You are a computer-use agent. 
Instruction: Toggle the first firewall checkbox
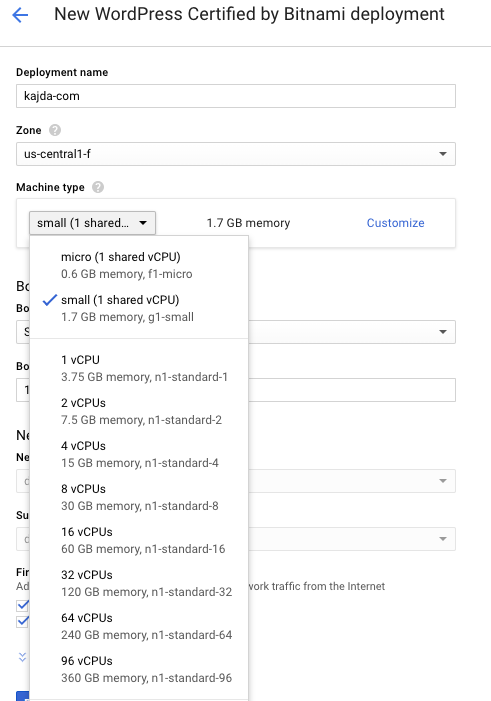[22, 605]
